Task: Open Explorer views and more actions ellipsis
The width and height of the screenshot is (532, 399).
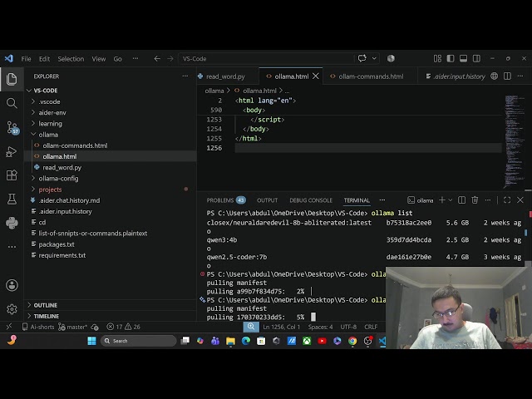Action: (185, 76)
